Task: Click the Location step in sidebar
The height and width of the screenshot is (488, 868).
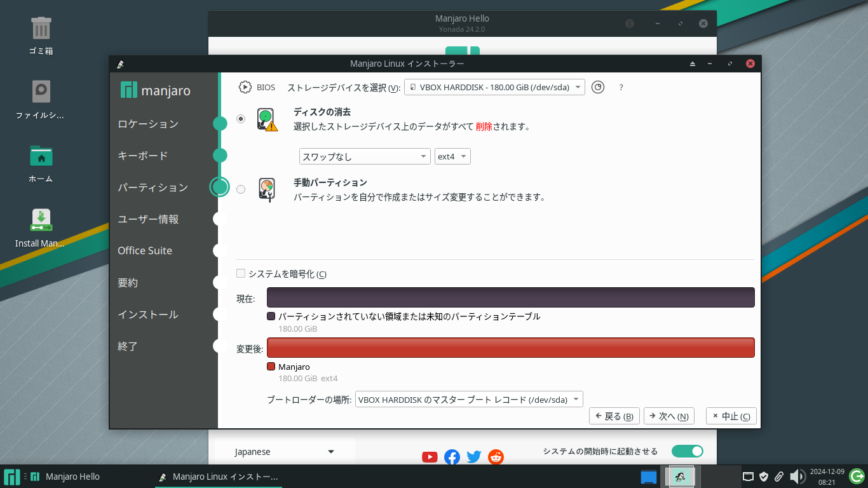Action: point(148,124)
